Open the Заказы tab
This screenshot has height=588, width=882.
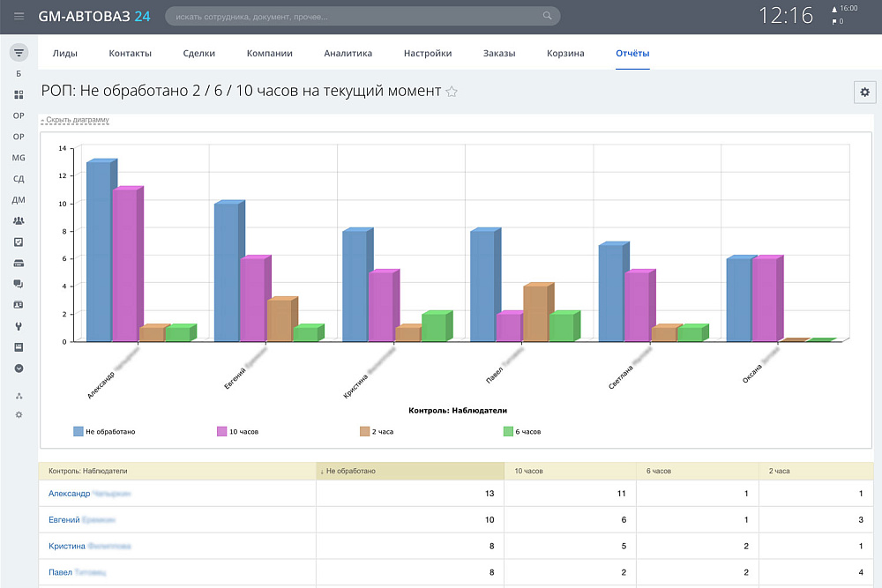499,54
